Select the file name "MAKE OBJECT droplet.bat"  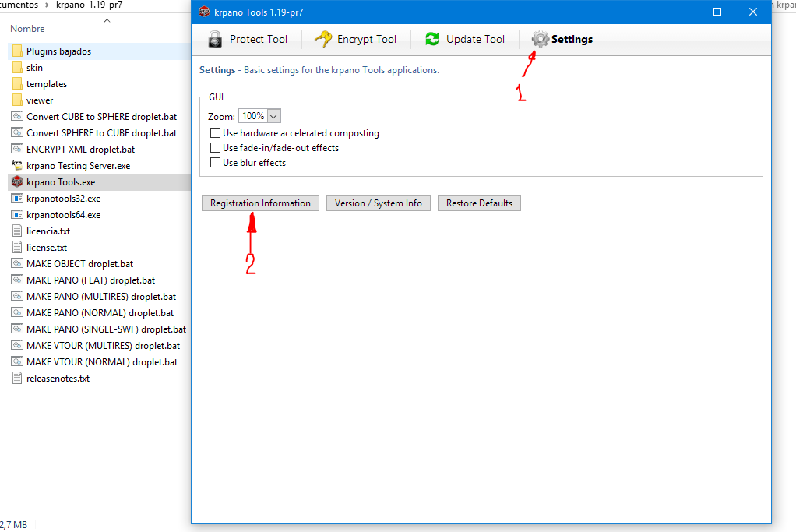pyautogui.click(x=79, y=263)
